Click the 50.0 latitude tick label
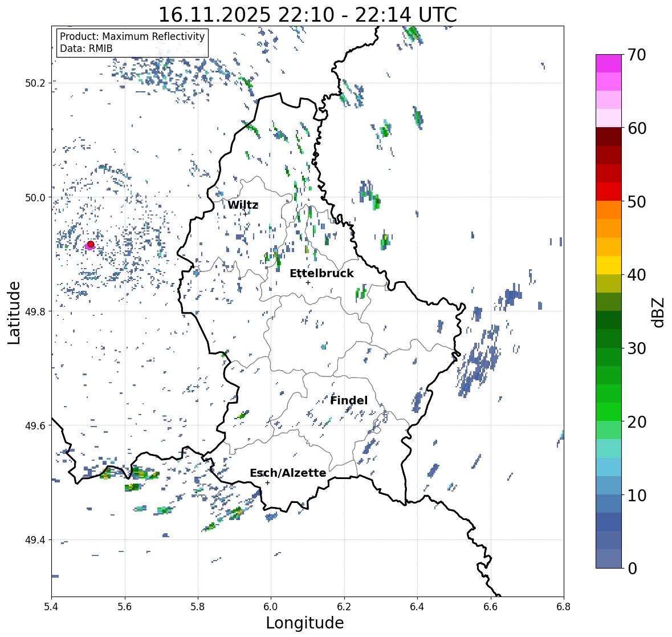 (35, 198)
